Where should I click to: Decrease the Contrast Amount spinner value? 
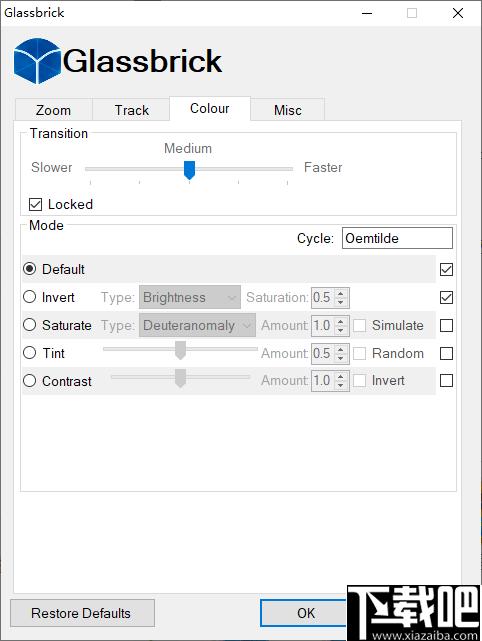click(341, 386)
